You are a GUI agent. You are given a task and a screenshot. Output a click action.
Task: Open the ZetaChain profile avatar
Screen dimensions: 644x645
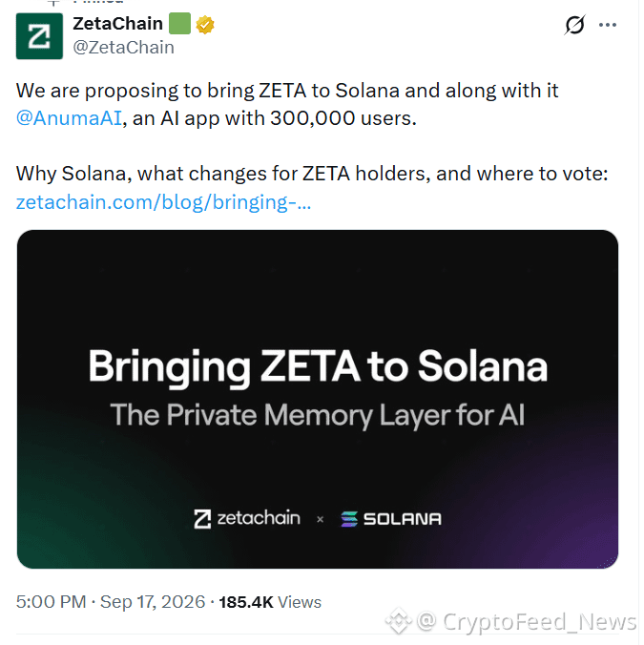point(39,36)
